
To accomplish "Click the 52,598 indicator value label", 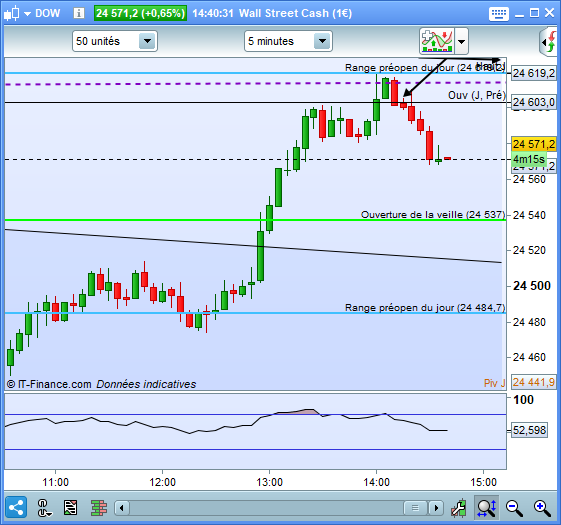I will (x=530, y=430).
